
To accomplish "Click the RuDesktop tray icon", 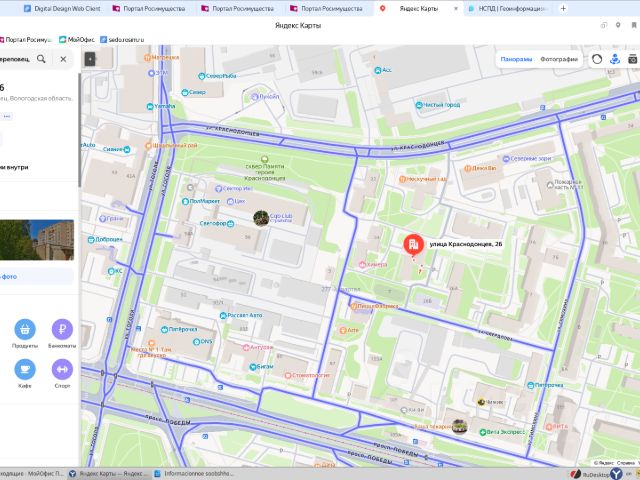I will coord(576,474).
